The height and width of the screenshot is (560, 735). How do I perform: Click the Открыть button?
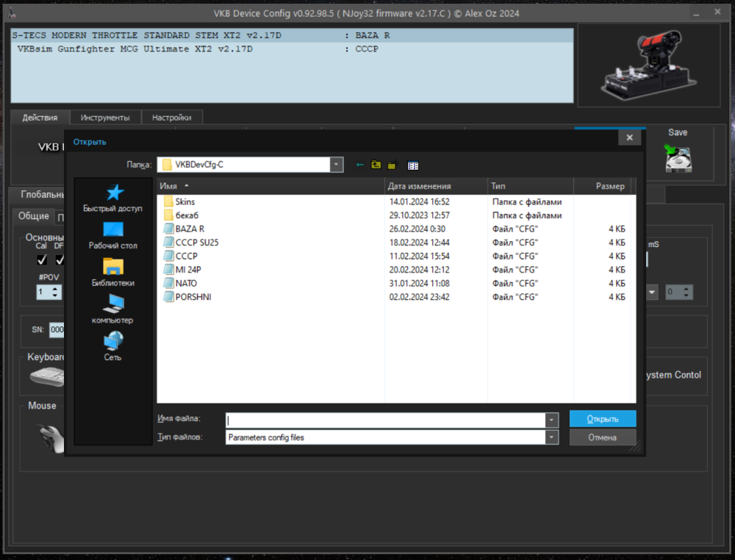(603, 419)
